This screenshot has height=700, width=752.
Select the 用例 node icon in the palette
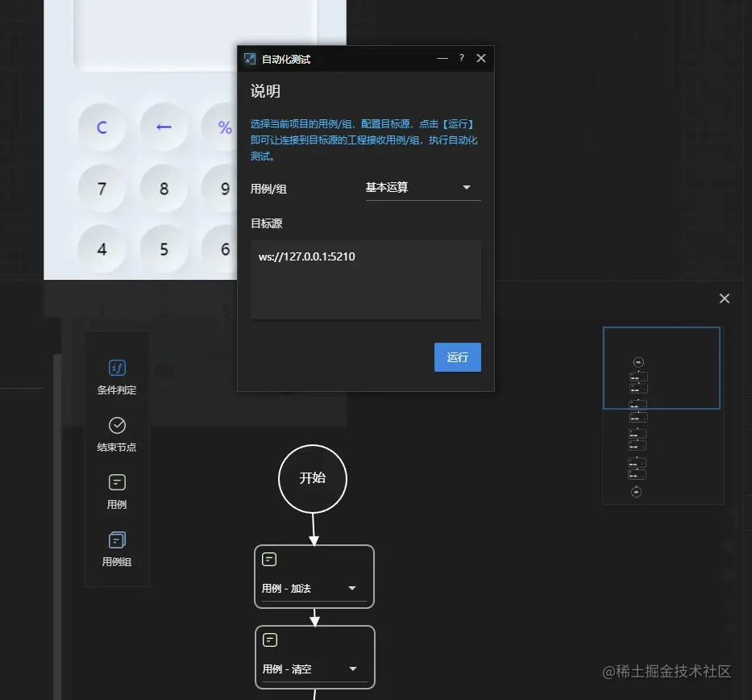coord(117,482)
